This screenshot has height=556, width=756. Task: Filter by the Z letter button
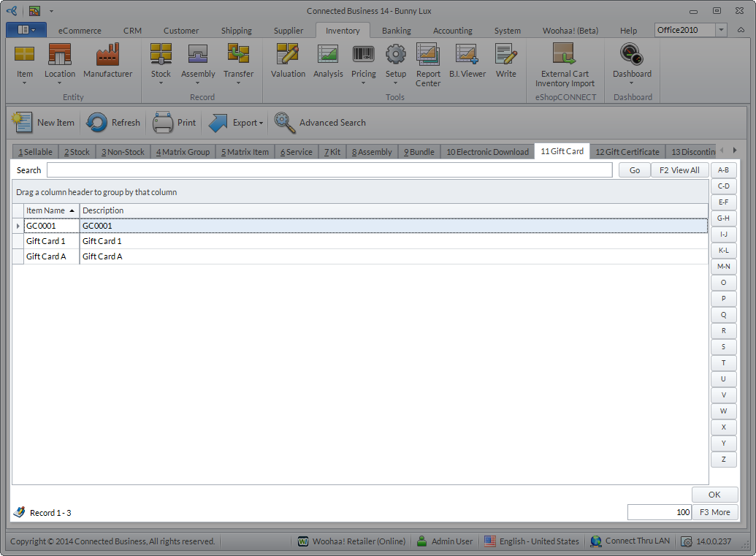pyautogui.click(x=723, y=460)
